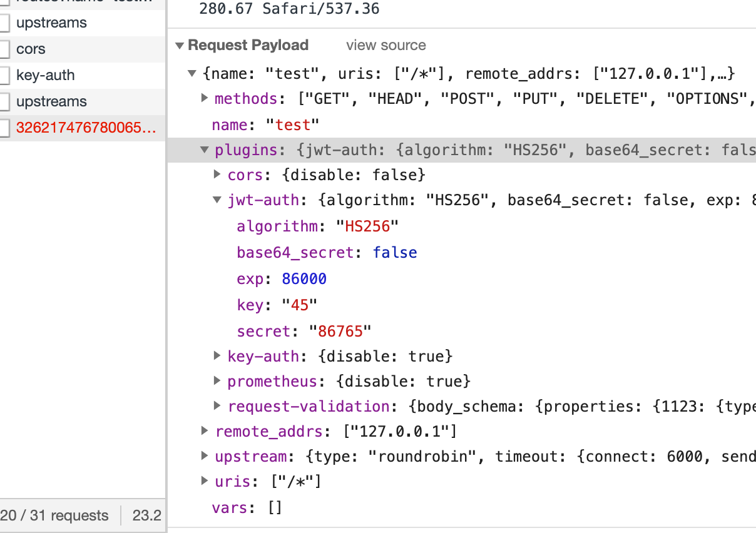Expand the request-validation node

click(217, 406)
